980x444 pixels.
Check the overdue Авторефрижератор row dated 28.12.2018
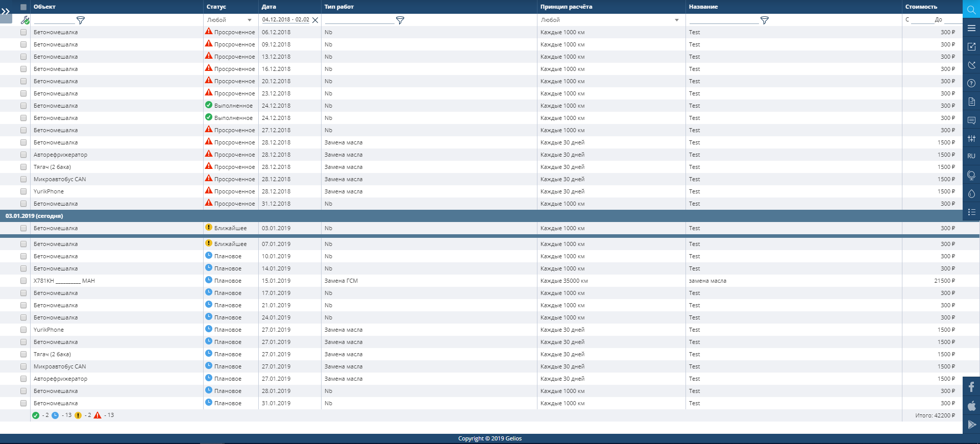(23, 155)
